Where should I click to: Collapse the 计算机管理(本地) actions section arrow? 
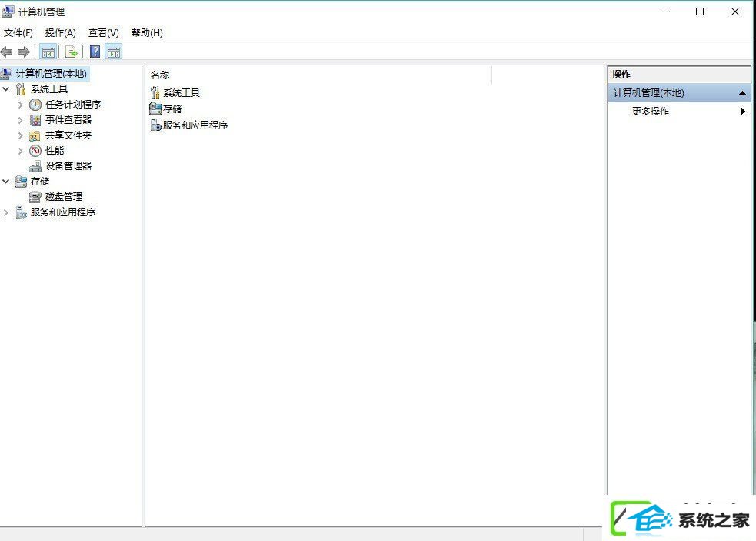(x=742, y=92)
